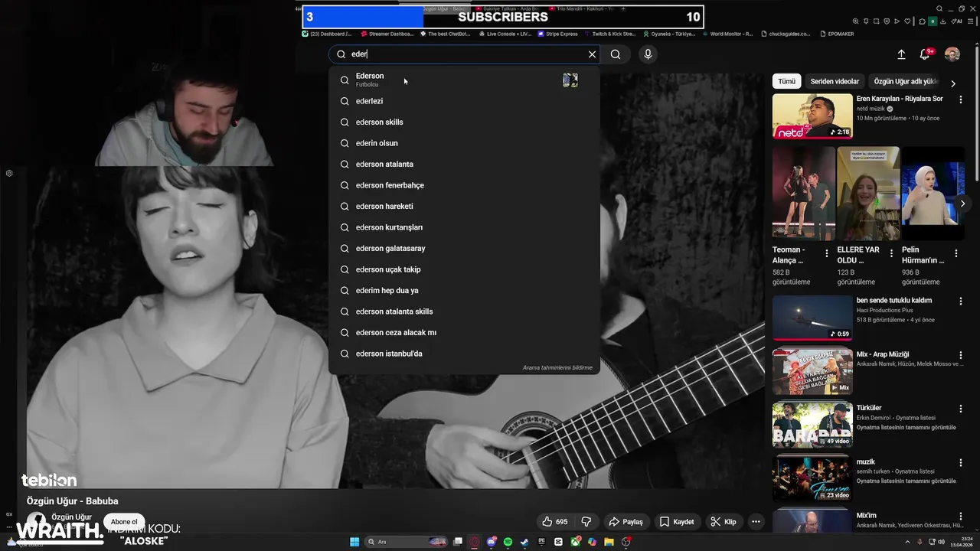Screen dimensions: 980x551
Task: Select the Seriden videolar filter chip
Action: [x=835, y=81]
